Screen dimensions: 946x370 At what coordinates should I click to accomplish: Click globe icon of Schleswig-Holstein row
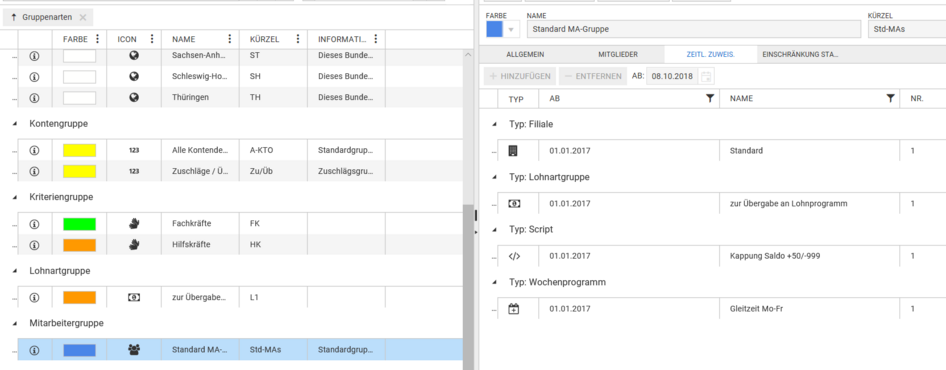coord(134,77)
